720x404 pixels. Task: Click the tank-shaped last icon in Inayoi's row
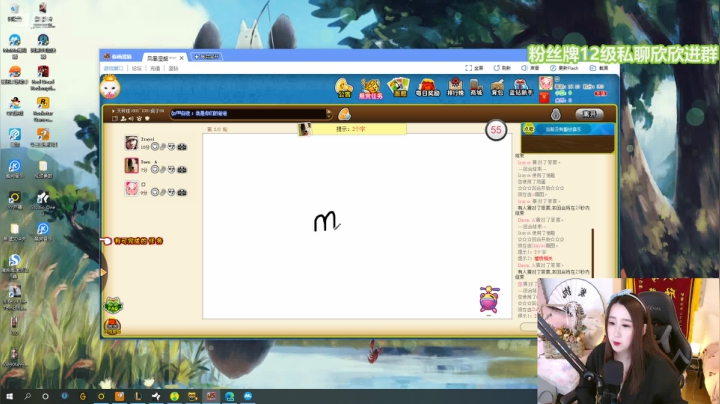pos(182,147)
